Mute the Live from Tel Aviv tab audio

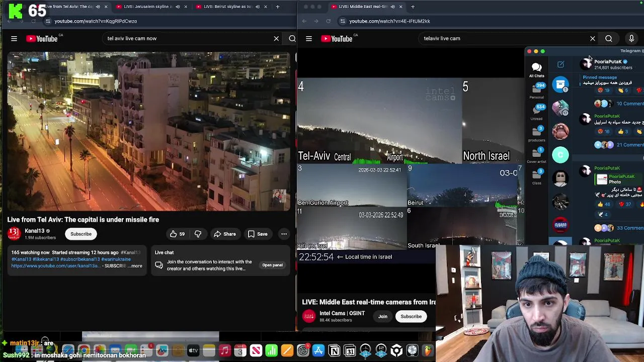click(x=98, y=7)
